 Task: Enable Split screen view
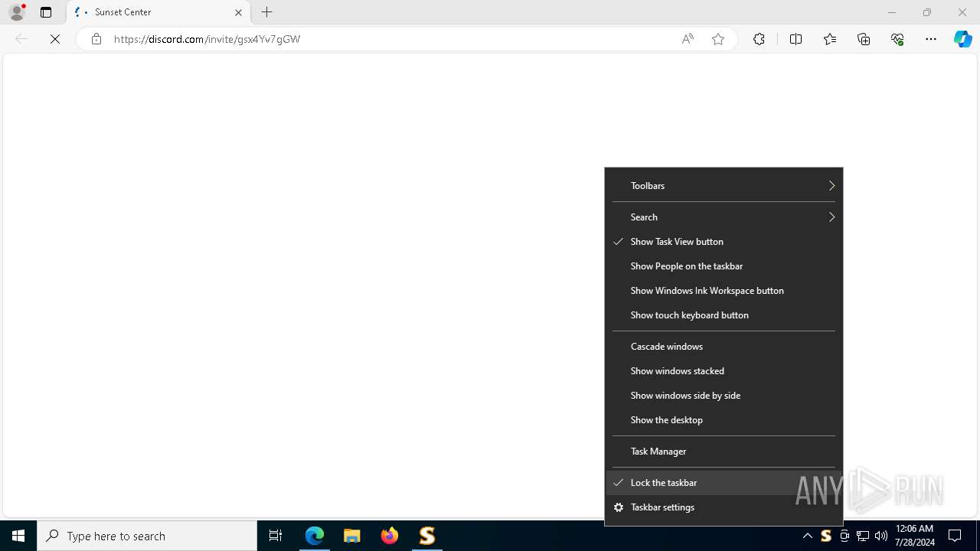coord(795,39)
